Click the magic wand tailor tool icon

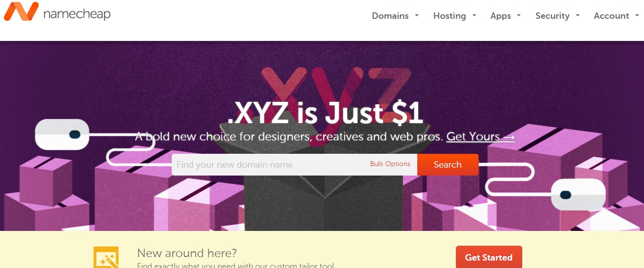point(106,257)
